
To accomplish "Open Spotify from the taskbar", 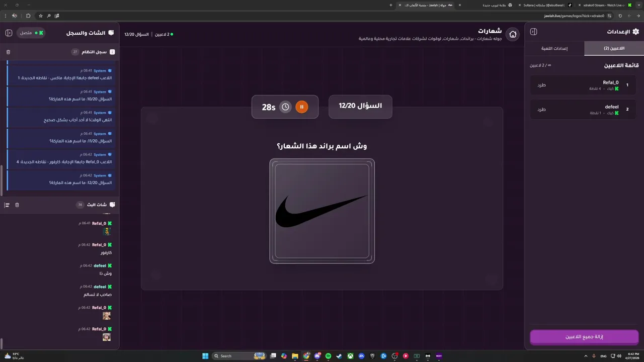I will pyautogui.click(x=328, y=356).
